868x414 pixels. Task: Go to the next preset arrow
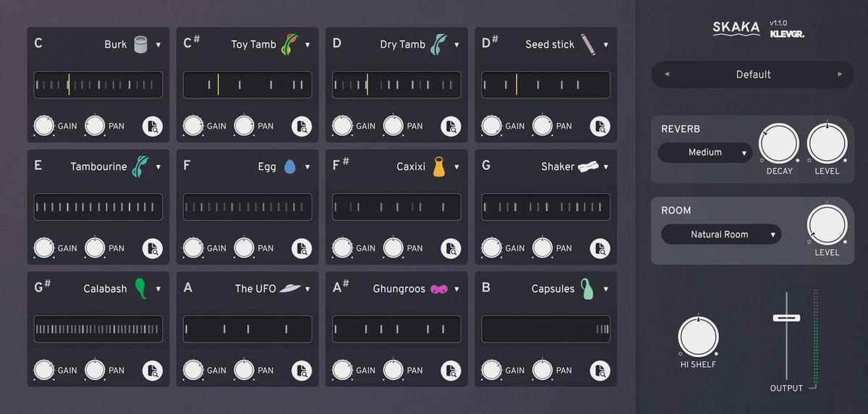pyautogui.click(x=840, y=75)
